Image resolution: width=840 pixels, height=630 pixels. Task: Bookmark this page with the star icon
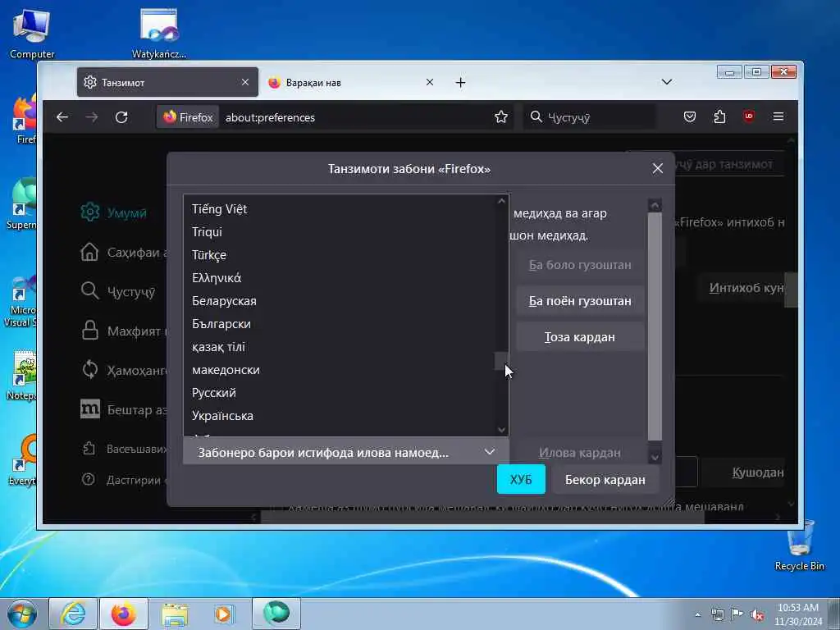[x=501, y=116]
